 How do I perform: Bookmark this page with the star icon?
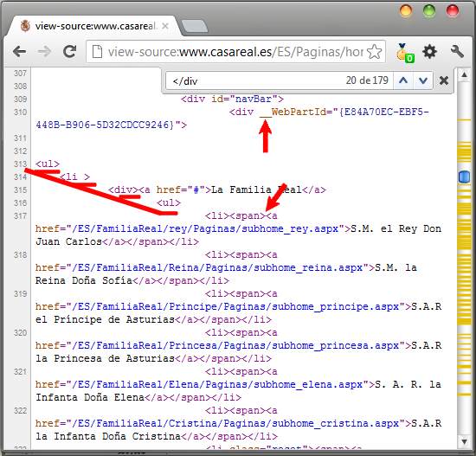[374, 52]
